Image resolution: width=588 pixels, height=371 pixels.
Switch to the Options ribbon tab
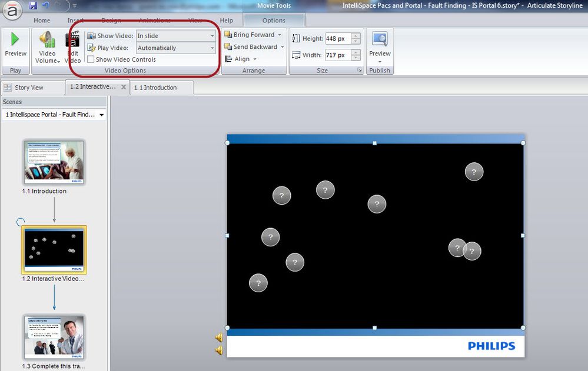(274, 20)
